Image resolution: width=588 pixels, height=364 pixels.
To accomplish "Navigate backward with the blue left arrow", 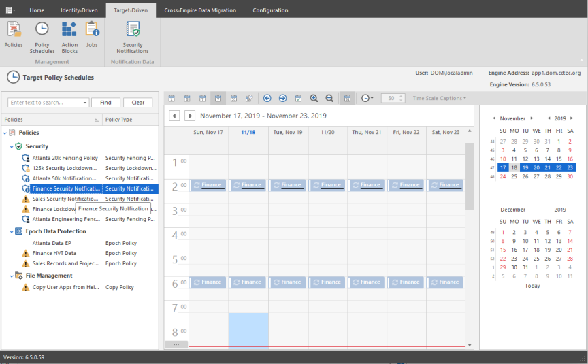I will pyautogui.click(x=267, y=98).
